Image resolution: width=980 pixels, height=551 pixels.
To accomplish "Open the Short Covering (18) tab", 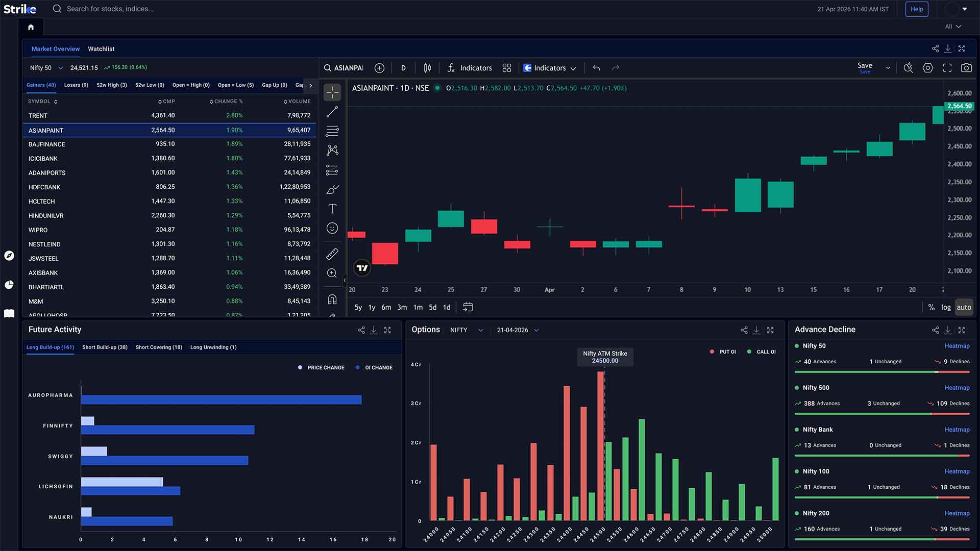I will 159,347.
